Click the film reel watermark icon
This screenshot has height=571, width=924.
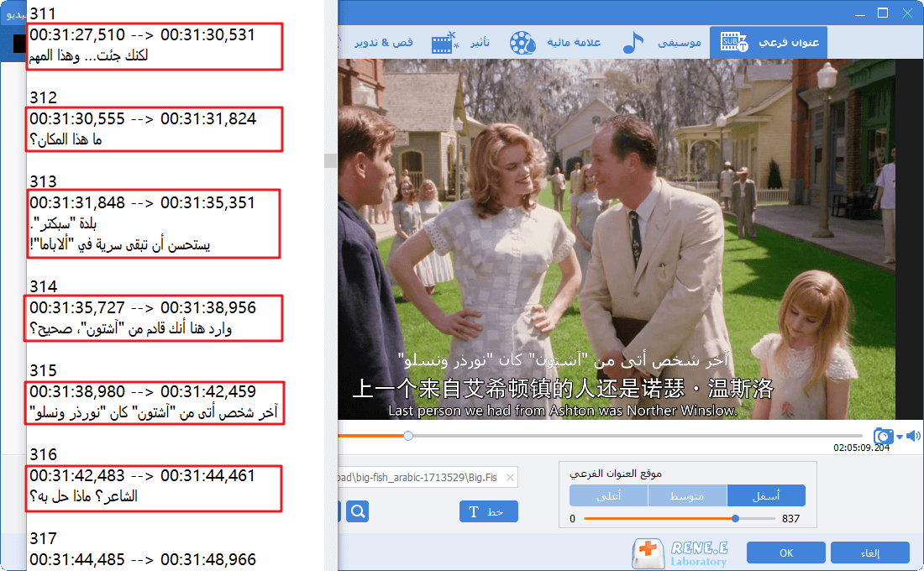[x=522, y=43]
